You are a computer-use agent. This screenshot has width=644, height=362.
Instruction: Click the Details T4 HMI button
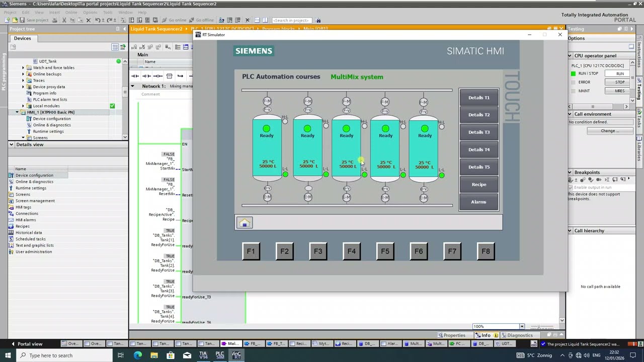478,149
